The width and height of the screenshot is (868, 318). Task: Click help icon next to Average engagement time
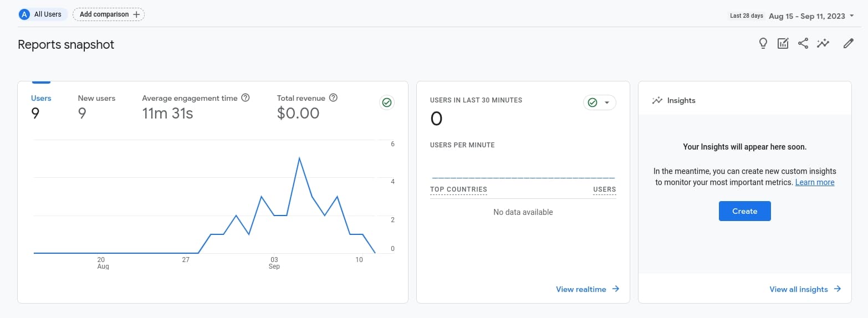pos(246,98)
